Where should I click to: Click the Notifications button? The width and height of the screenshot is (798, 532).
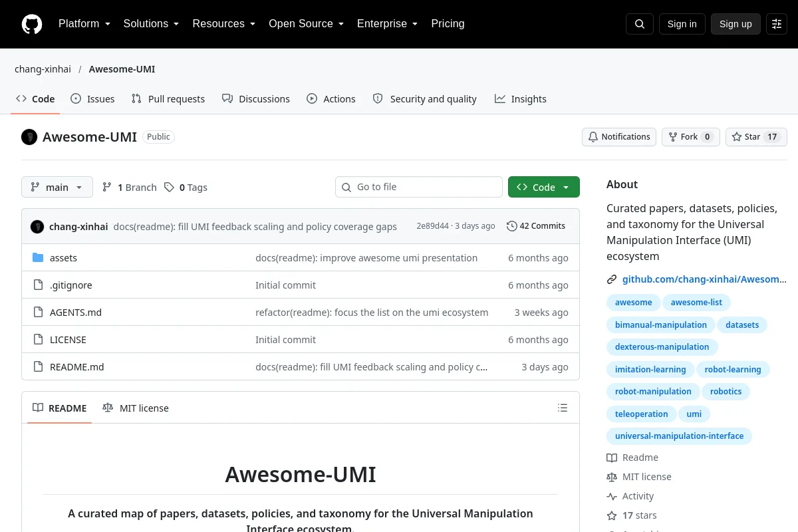tap(619, 137)
